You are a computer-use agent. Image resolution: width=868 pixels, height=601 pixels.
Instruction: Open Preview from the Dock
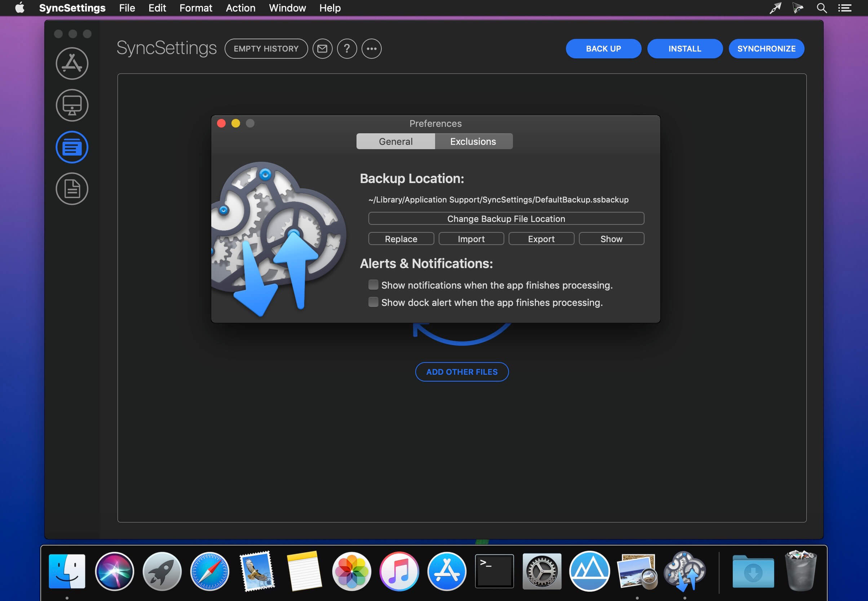637,571
